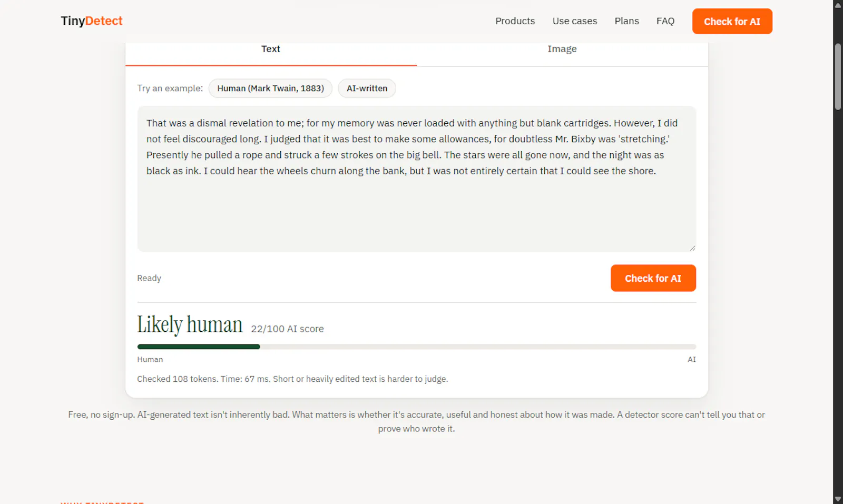Load the Human (Mark Twain, 1883) example
This screenshot has width=843, height=504.
pos(270,88)
